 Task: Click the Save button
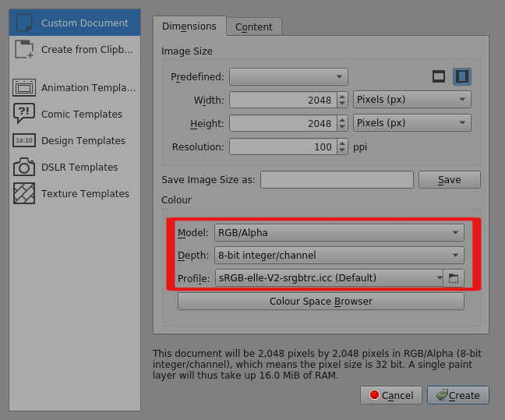[x=450, y=179]
